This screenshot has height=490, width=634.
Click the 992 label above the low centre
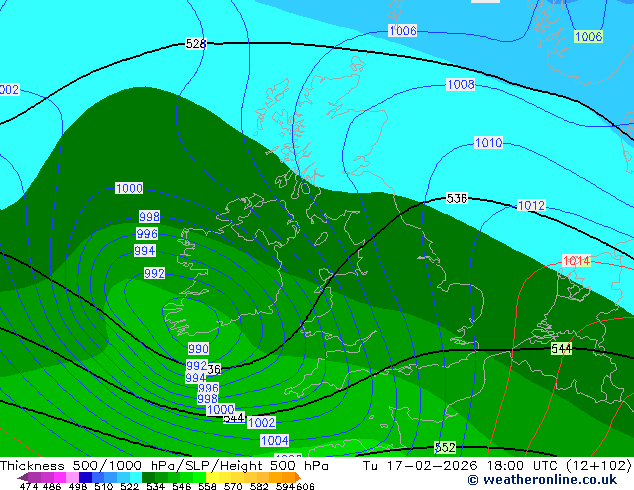154,273
